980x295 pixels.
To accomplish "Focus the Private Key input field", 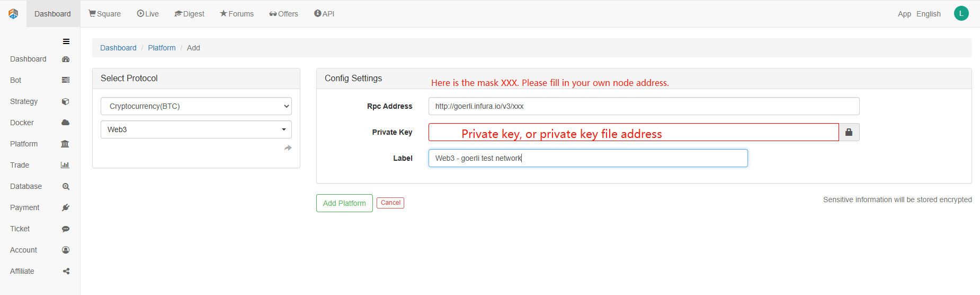I will click(x=633, y=132).
